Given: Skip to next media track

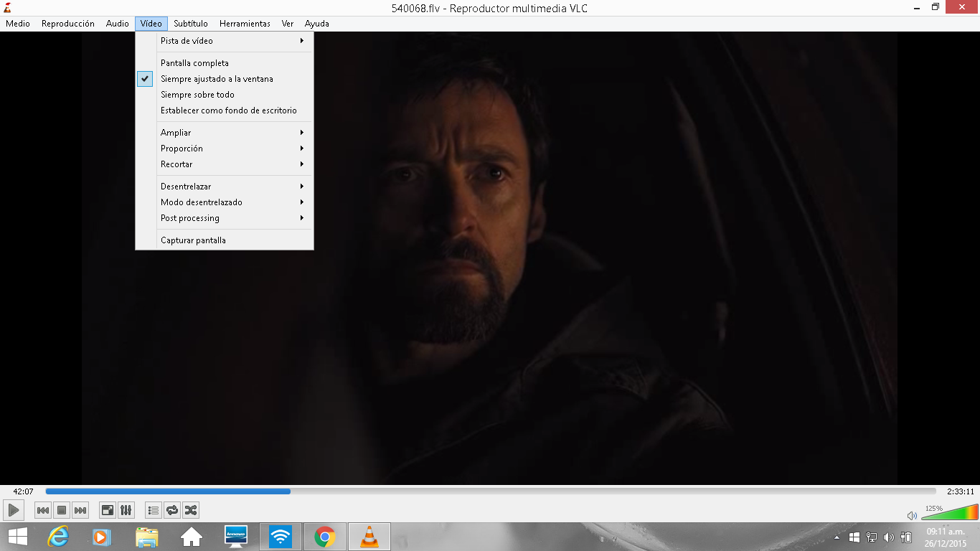Looking at the screenshot, I should (80, 510).
